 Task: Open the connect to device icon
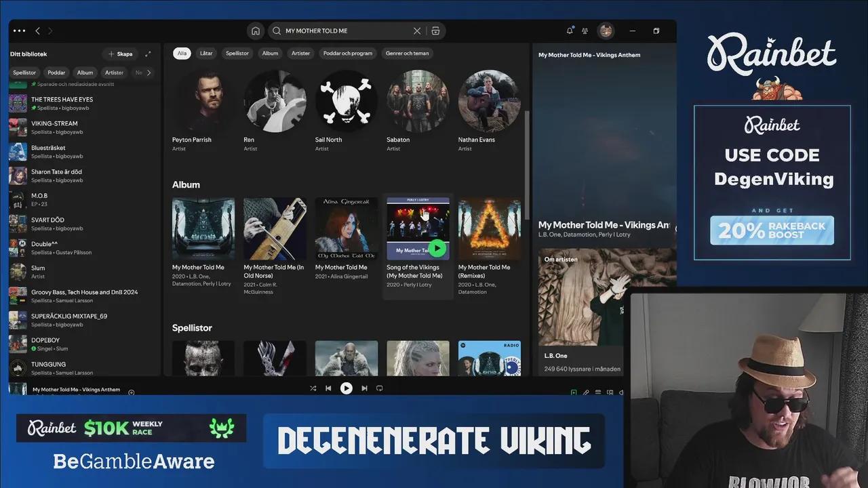(610, 392)
